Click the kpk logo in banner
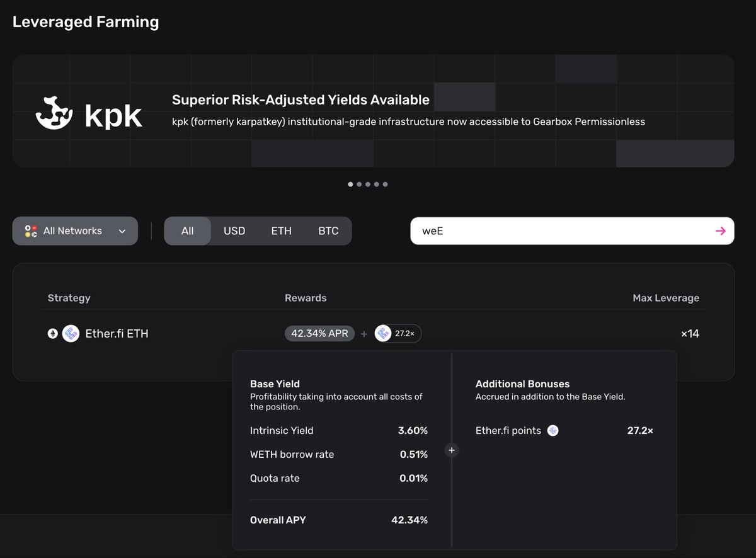756x558 pixels. (x=89, y=113)
